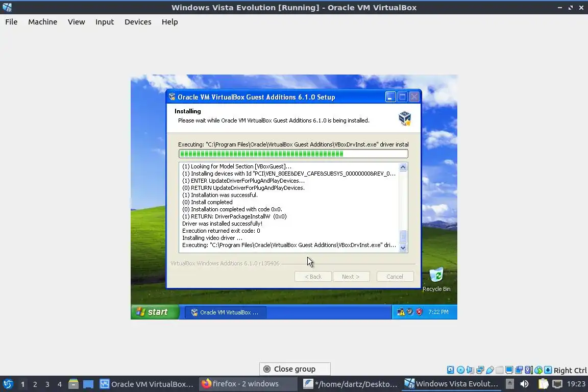Click the network adapters status icon

point(480,370)
